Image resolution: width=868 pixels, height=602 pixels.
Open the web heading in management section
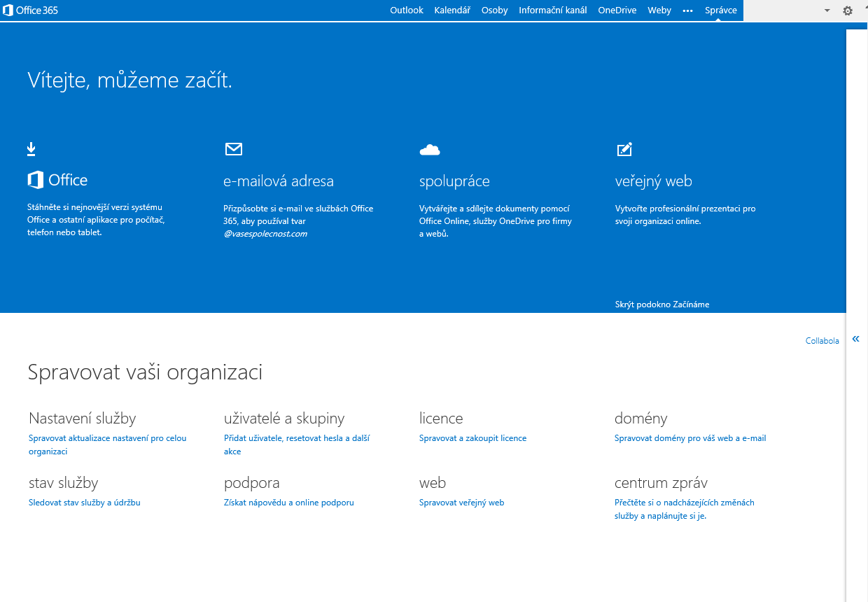[433, 483]
